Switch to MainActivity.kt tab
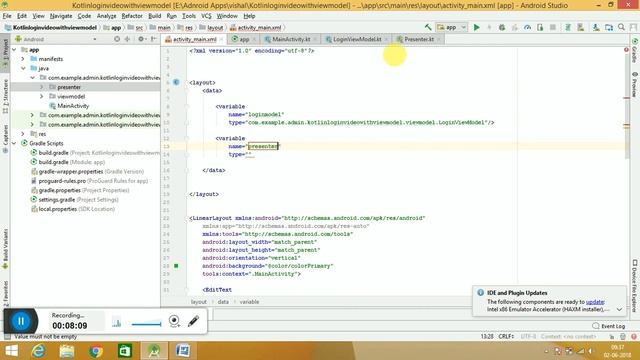This screenshot has height=360, width=640. 291,39
